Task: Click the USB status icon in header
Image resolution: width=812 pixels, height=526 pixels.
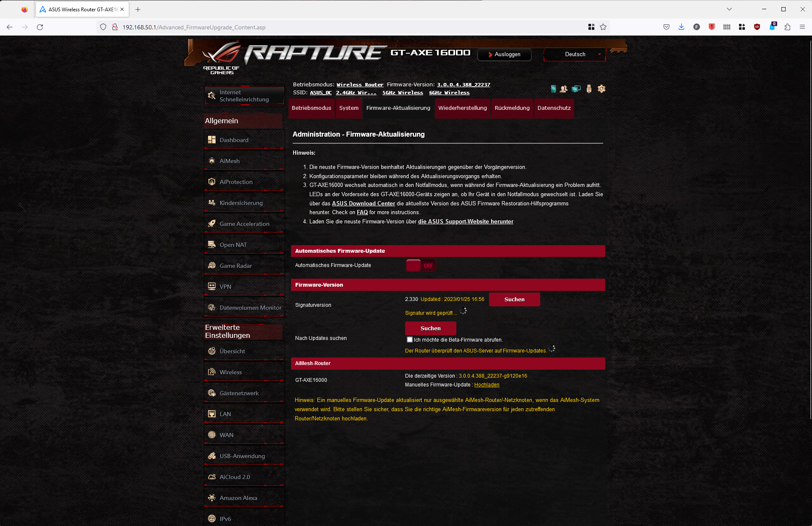Action: (589, 89)
